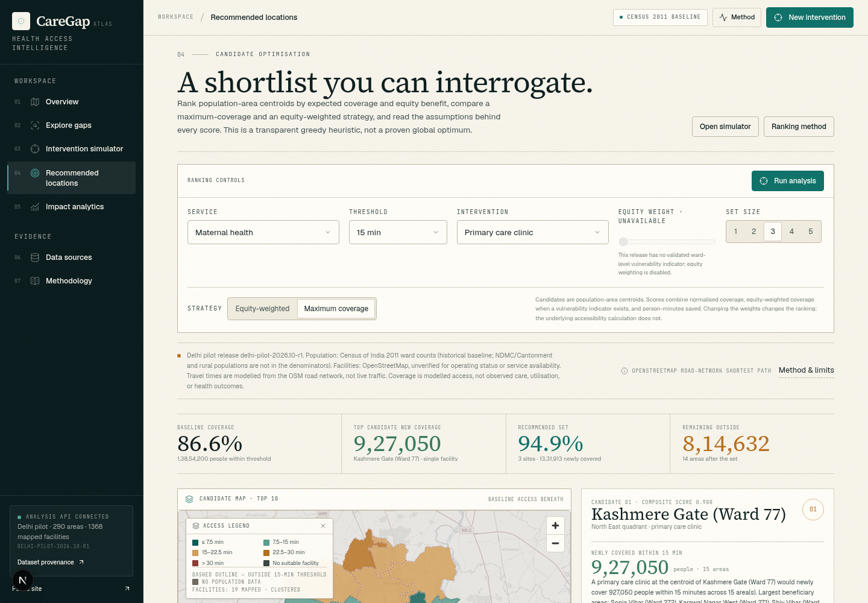Viewport: 868px width, 603px height.
Task: Zoom in on the candidate map
Action: tap(555, 526)
